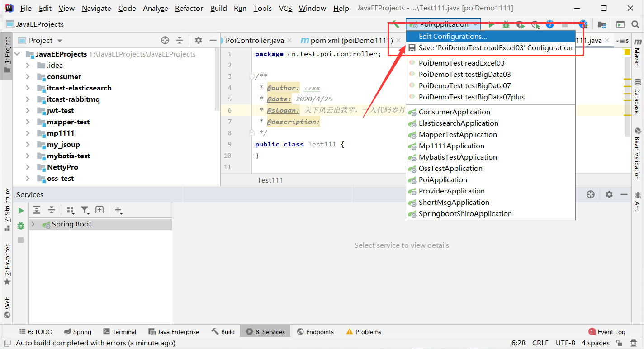Open the Event Log
This screenshot has height=349, width=644.
[x=607, y=332]
